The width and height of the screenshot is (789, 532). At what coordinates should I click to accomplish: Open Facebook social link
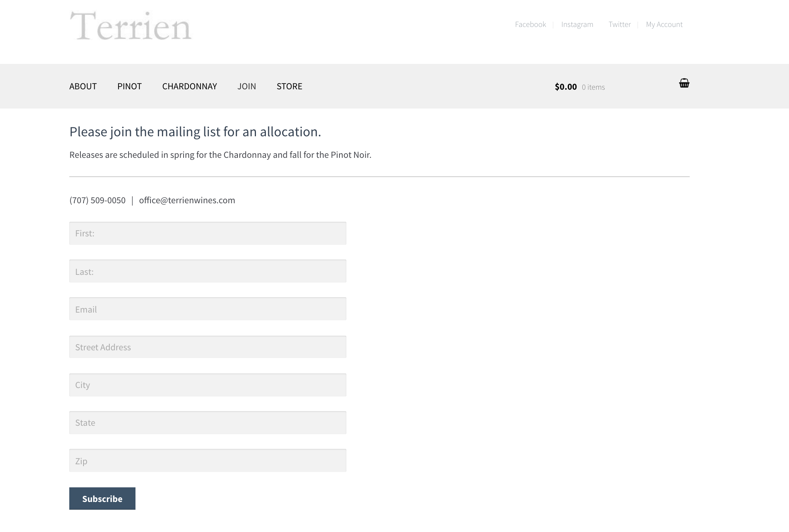click(530, 24)
